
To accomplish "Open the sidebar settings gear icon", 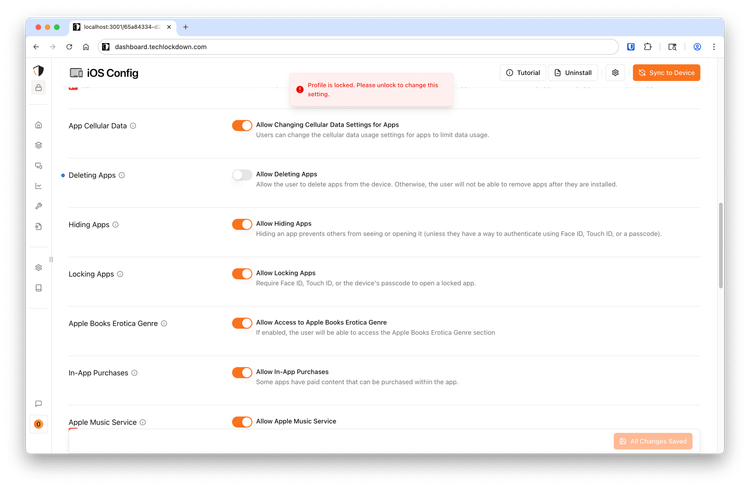I will click(38, 267).
